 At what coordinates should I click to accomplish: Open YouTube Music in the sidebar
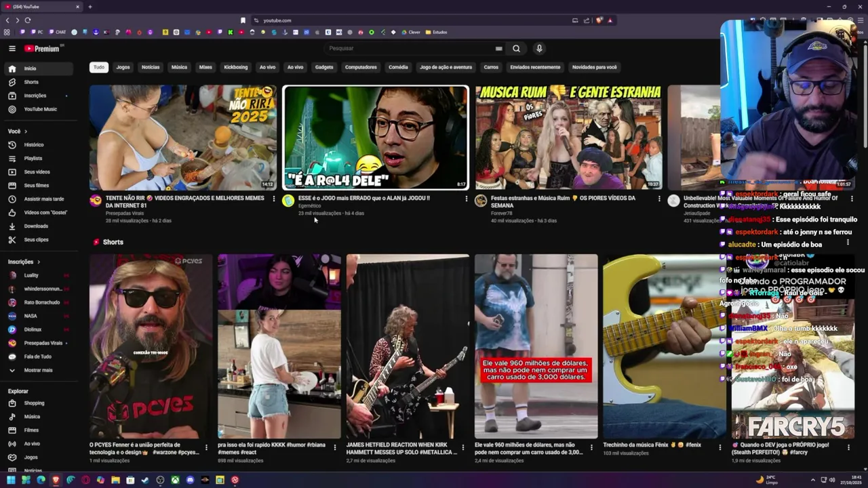coord(40,109)
